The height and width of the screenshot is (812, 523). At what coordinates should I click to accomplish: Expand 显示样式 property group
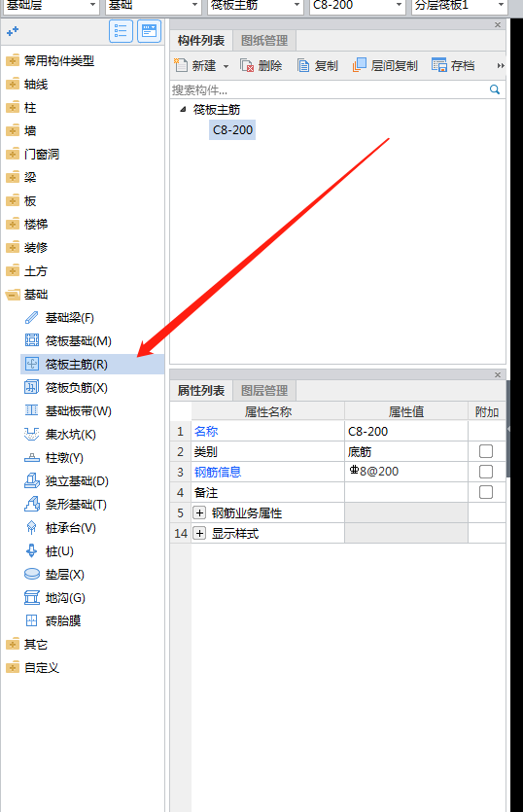(x=199, y=533)
